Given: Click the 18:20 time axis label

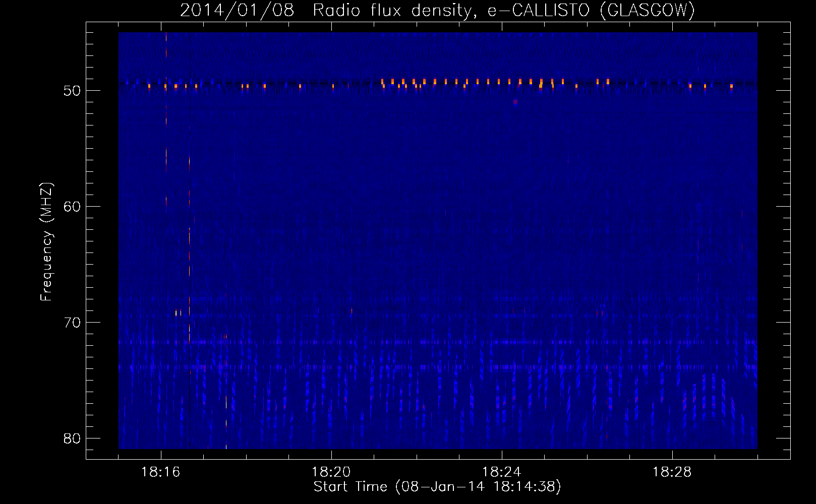Looking at the screenshot, I should [331, 472].
